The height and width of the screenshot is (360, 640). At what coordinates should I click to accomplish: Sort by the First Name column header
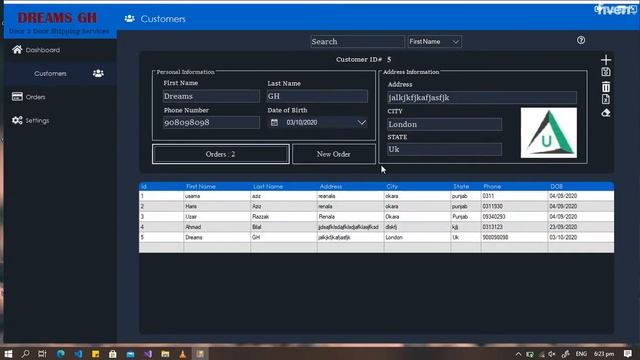[x=217, y=187]
